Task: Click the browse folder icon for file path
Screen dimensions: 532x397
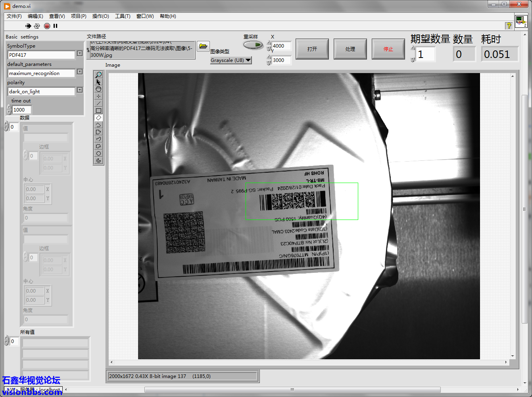Action: coord(203,46)
